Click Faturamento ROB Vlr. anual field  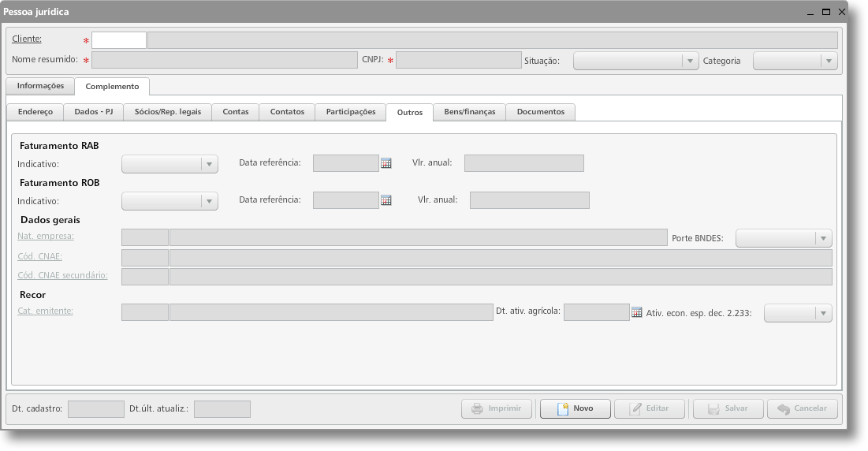(529, 200)
